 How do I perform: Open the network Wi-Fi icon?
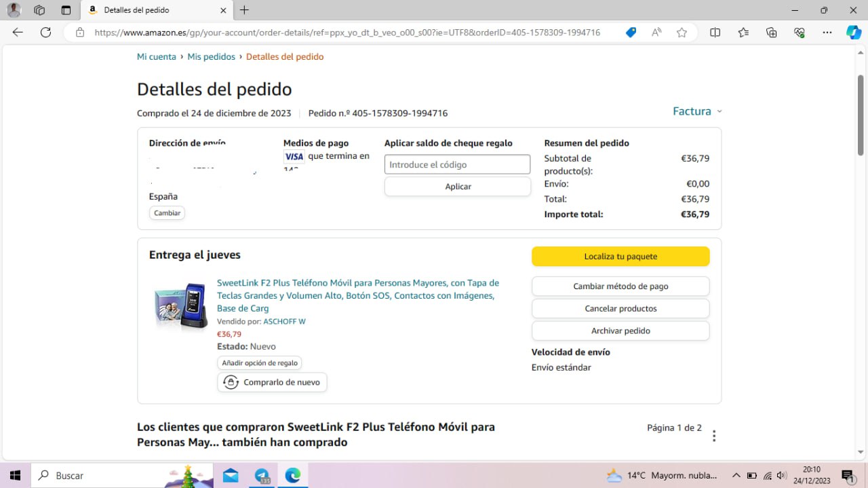(x=768, y=475)
